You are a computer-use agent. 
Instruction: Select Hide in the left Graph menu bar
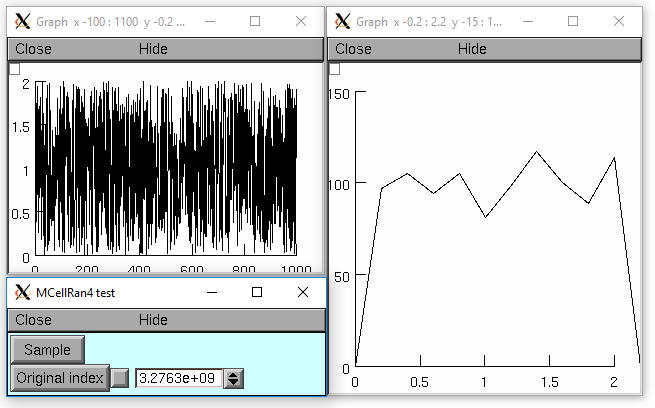[x=153, y=49]
